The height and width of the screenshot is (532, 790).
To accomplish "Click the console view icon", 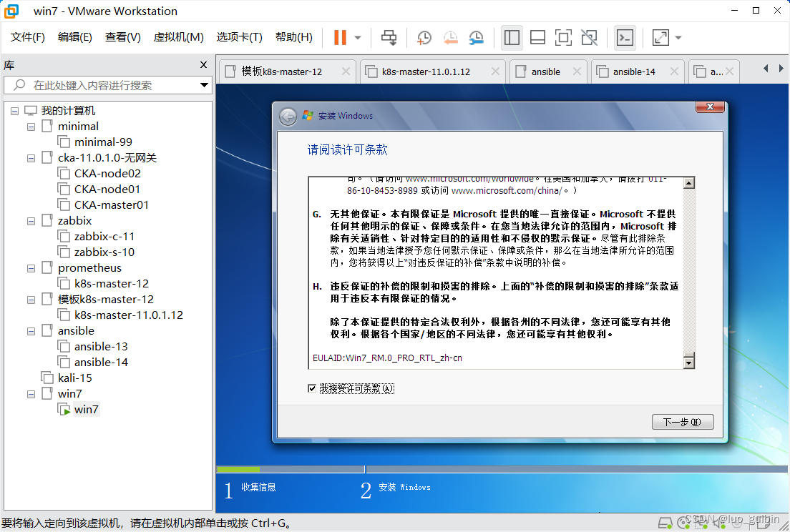I will [x=625, y=38].
